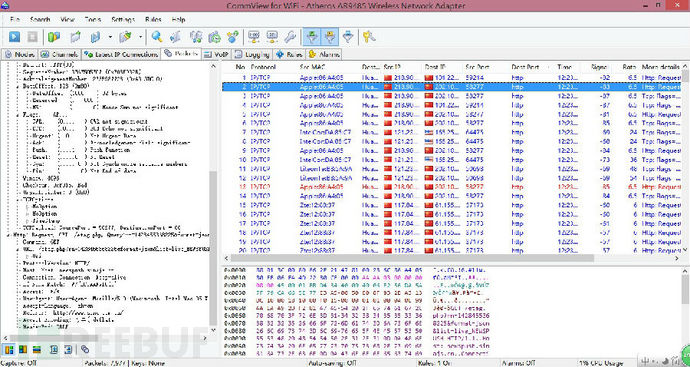
Task: Click the clock scheduler toolbar icon
Action: tap(214, 37)
